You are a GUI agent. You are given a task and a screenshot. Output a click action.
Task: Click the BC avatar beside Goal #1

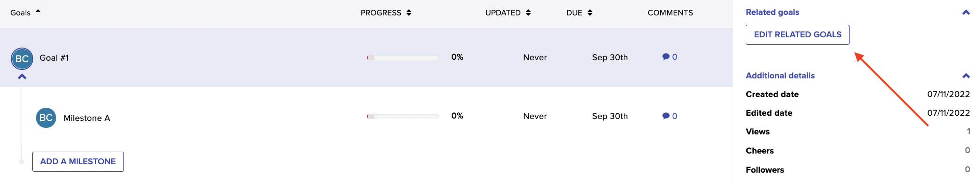22,59
